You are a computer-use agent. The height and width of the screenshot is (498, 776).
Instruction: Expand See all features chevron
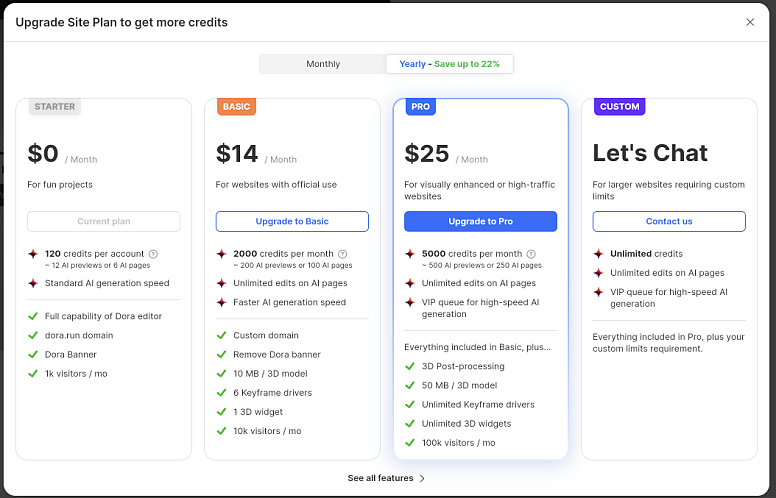(422, 479)
